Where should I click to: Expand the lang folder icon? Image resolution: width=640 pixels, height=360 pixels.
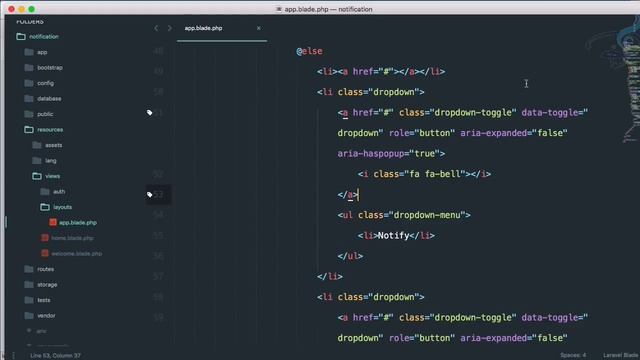point(37,161)
